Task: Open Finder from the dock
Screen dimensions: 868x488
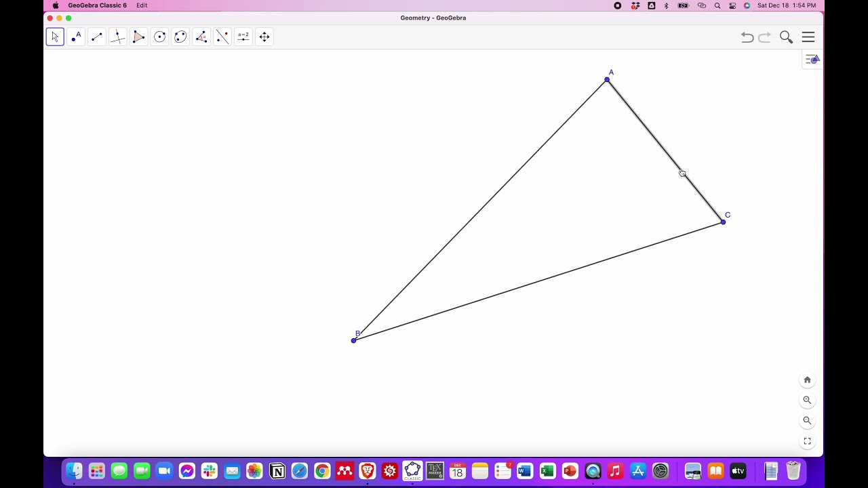Action: tap(74, 470)
